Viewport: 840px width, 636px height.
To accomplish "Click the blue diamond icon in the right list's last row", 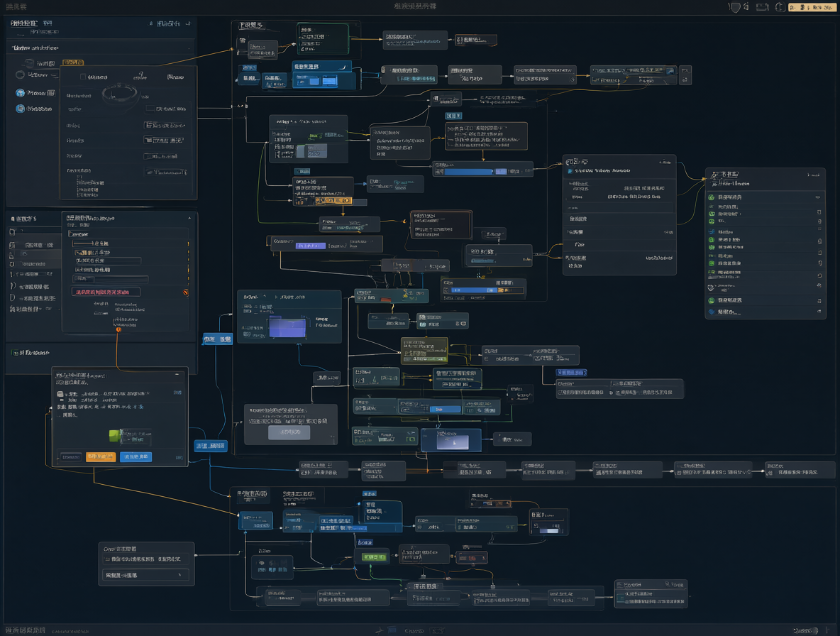I will [x=712, y=312].
